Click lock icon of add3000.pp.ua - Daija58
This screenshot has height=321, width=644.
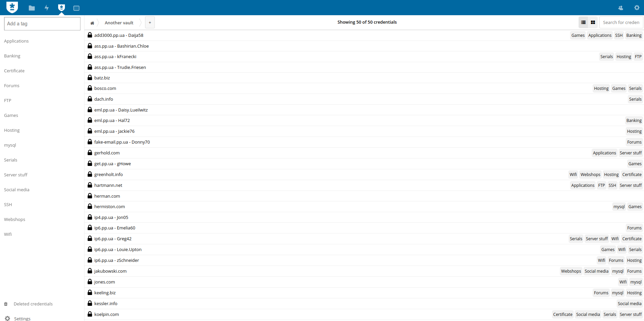(90, 35)
